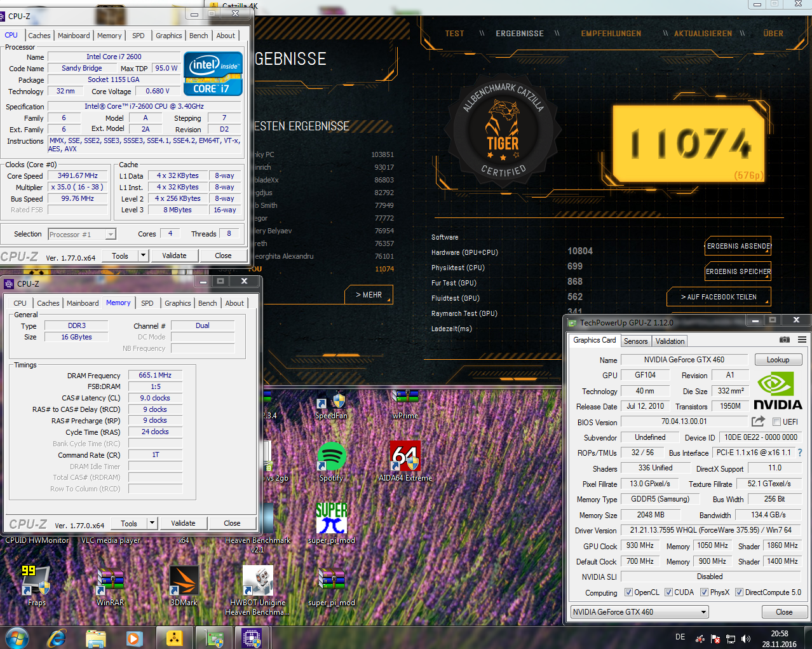Switch to the GPU-Z taskbar icon

pos(213,638)
